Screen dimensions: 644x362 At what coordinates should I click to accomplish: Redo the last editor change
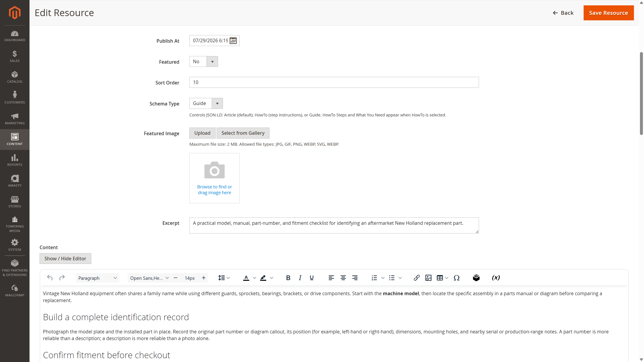tap(62, 278)
